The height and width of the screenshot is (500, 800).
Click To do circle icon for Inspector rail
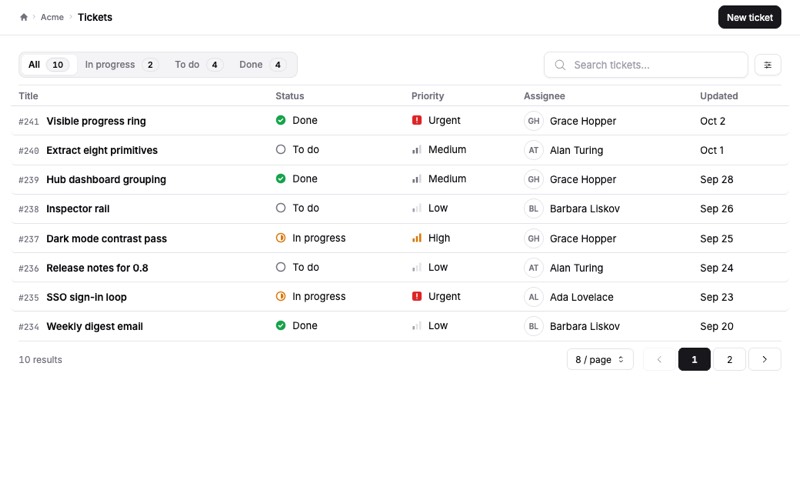(x=281, y=208)
